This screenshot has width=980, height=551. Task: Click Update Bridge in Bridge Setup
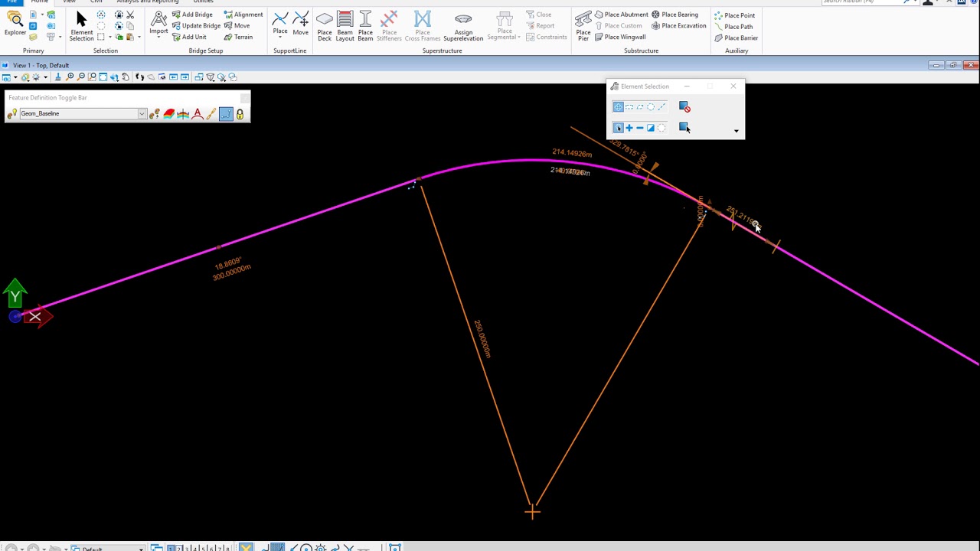click(196, 25)
